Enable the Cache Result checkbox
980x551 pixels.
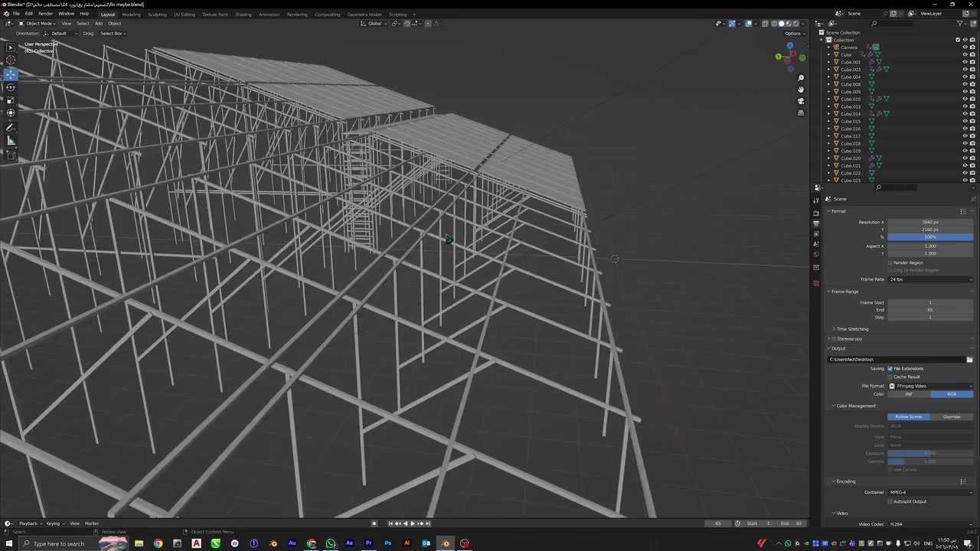890,377
